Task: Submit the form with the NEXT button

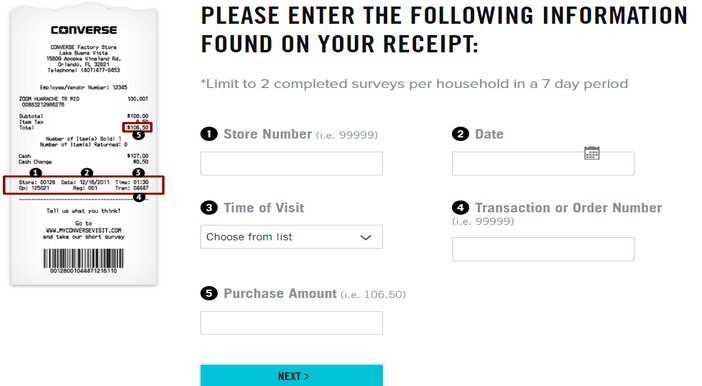Action: tap(291, 375)
